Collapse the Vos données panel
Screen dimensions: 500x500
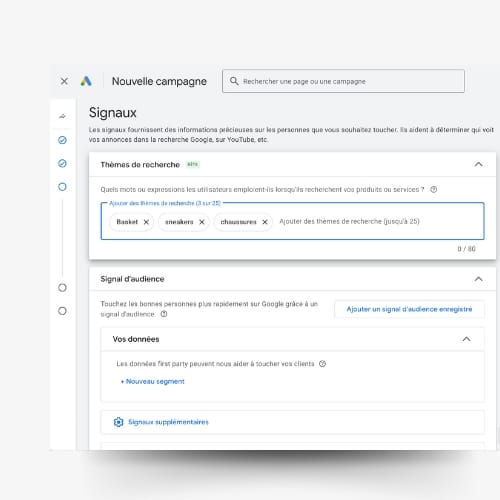tap(466, 339)
